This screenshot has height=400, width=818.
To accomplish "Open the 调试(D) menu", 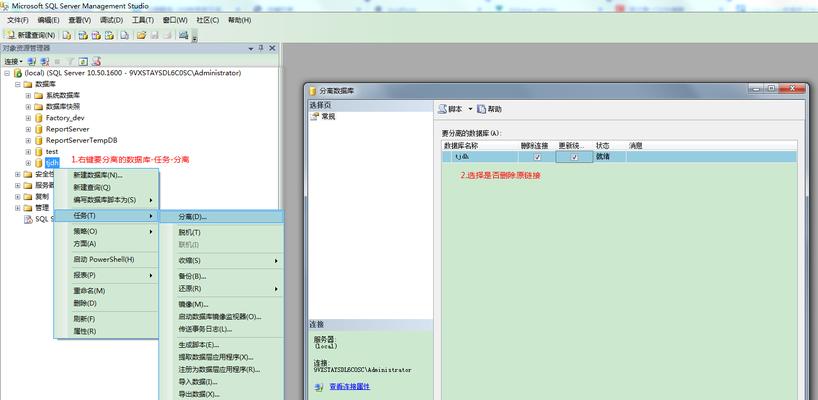I will tap(111, 20).
